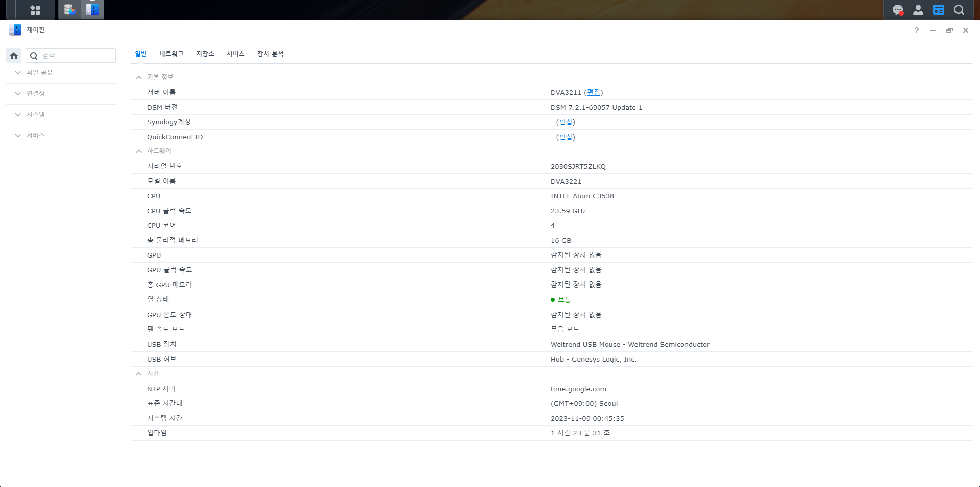980x487 pixels.
Task: Click the CPU 코어 row label
Action: (161, 225)
